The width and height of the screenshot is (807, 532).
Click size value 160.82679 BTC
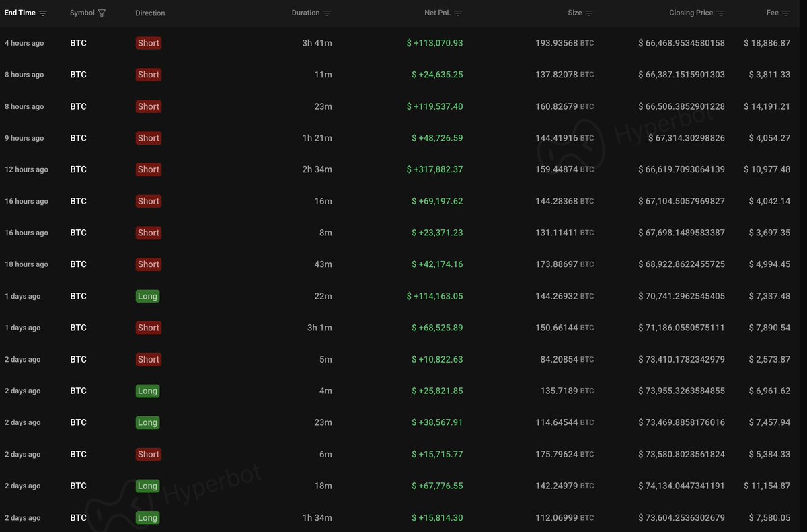tap(565, 106)
